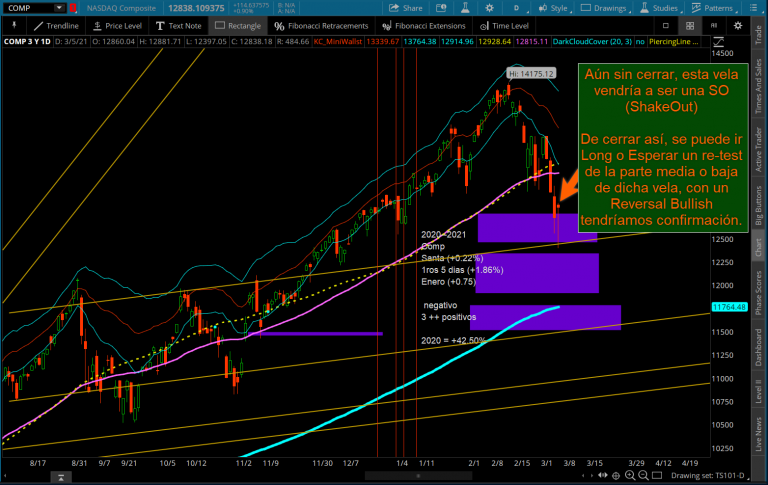
Task: Click the left edge scroll arrow at bottom
Action: (4, 476)
